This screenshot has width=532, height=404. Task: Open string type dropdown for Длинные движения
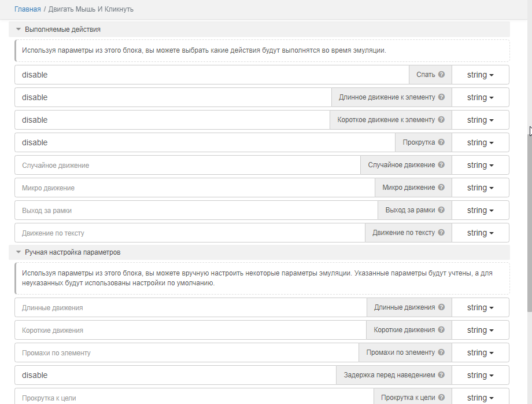pos(480,307)
